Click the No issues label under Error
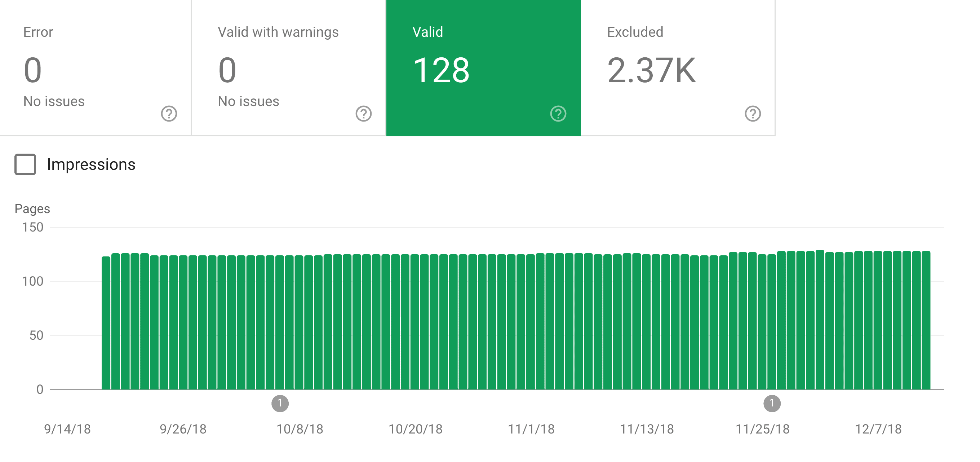 click(53, 101)
